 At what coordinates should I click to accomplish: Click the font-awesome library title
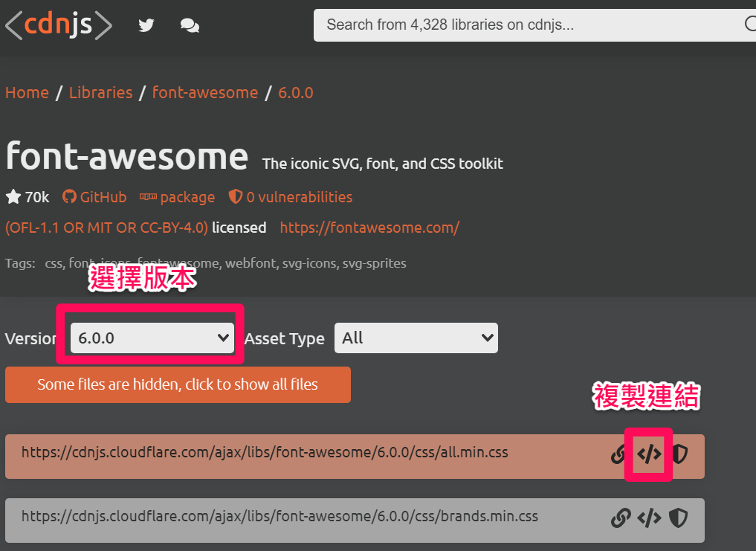(x=127, y=156)
